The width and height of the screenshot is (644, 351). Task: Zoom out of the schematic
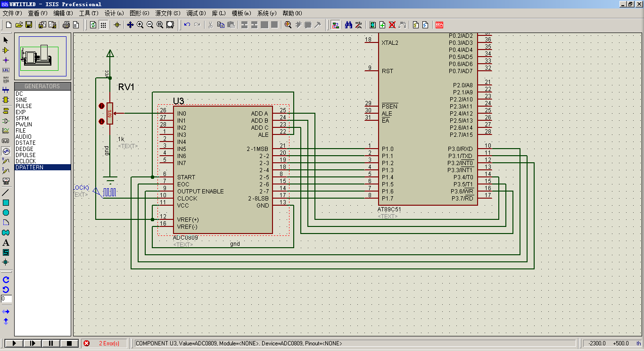pyautogui.click(x=150, y=25)
